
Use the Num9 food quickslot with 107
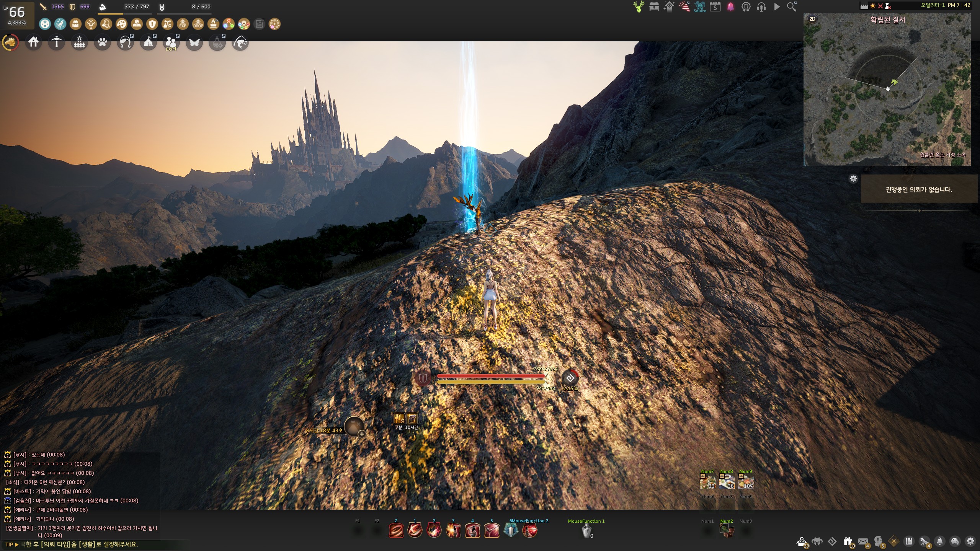click(746, 482)
